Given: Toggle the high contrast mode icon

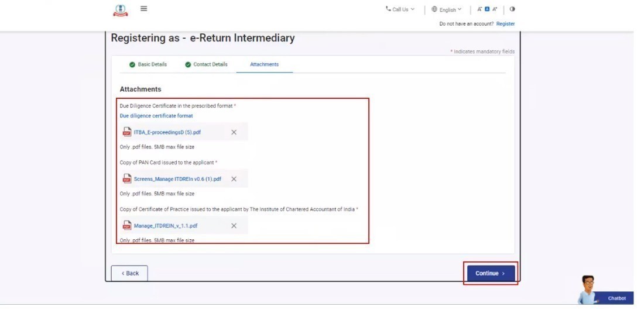Looking at the screenshot, I should pyautogui.click(x=512, y=9).
